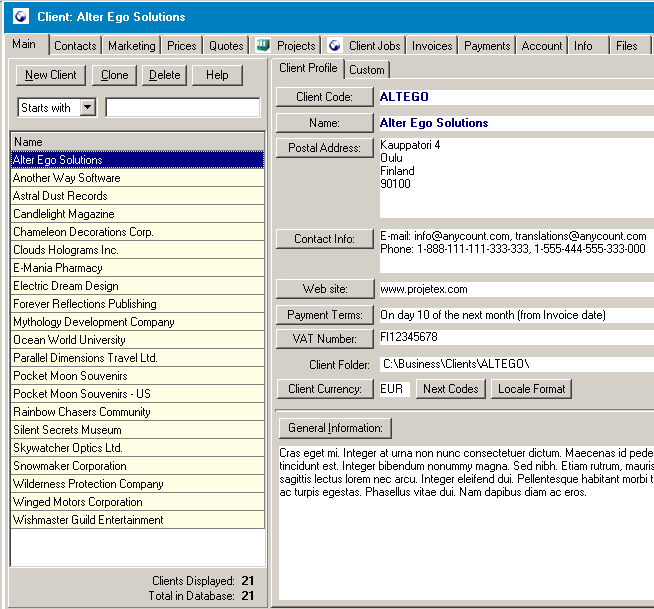Click the Next Codes button
Screen dimensions: 654x609
point(450,389)
